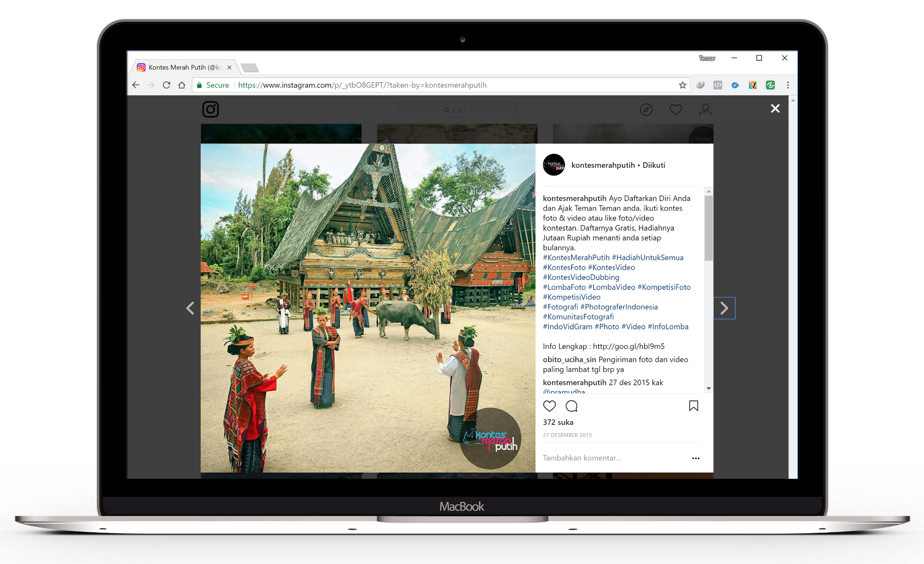
Task: Open the #HadiahUntukSemua hashtag
Action: point(647,257)
